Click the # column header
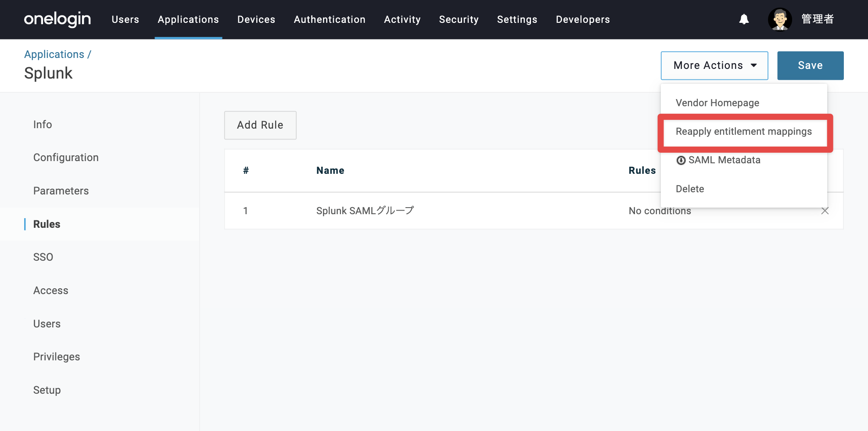The height and width of the screenshot is (431, 868). click(x=246, y=170)
